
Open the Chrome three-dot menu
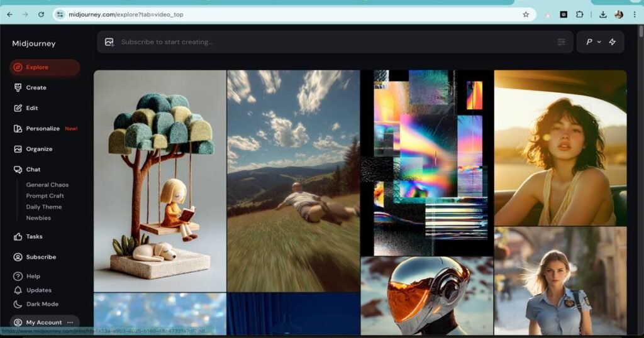point(635,14)
